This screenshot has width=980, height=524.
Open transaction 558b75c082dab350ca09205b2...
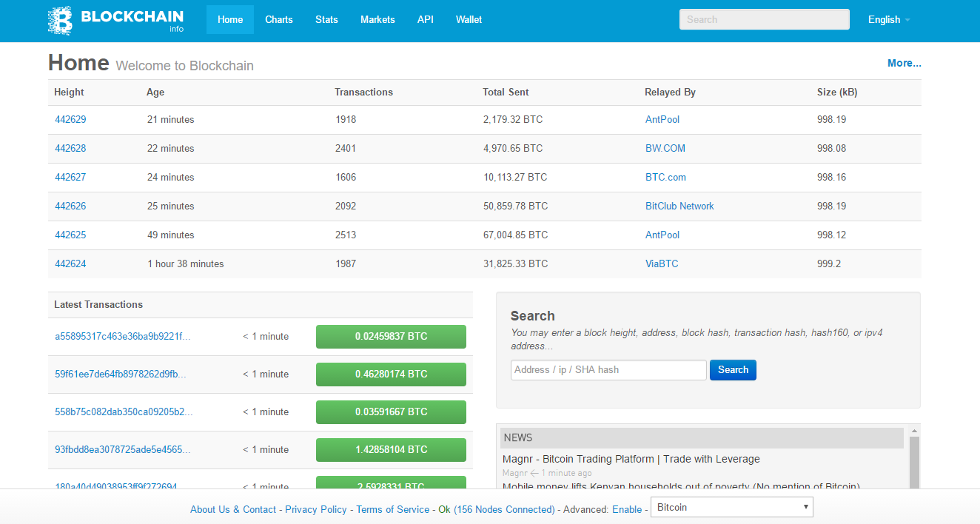[124, 412]
